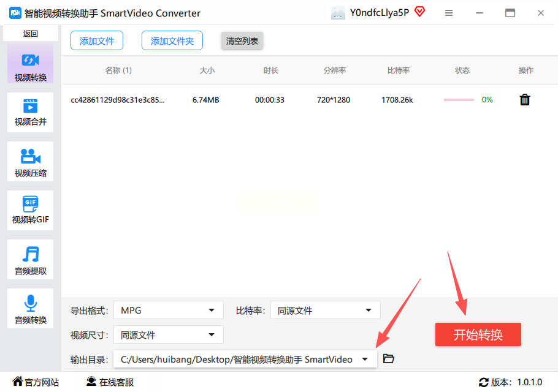Select the 视频压缩 video compress tool
The image size is (558, 392).
click(30, 161)
